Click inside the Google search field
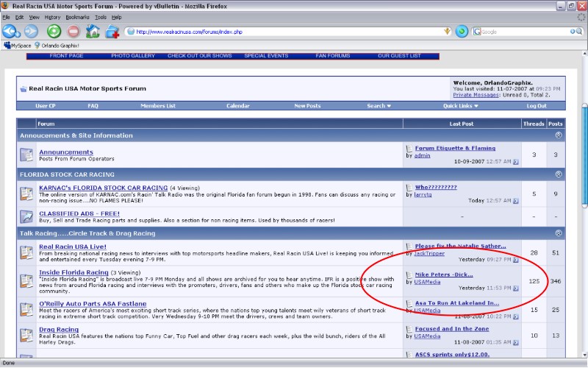The width and height of the screenshot is (588, 368). 522,32
